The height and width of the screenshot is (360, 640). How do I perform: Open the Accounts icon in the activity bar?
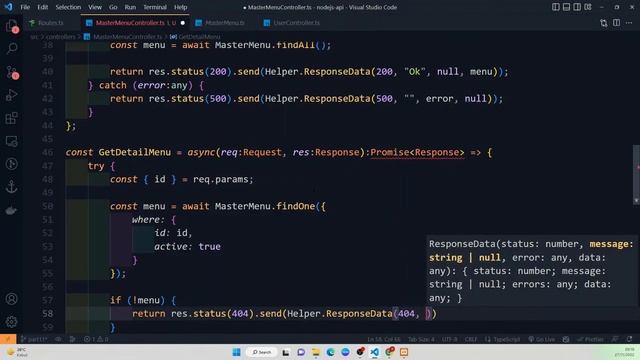(x=12, y=299)
